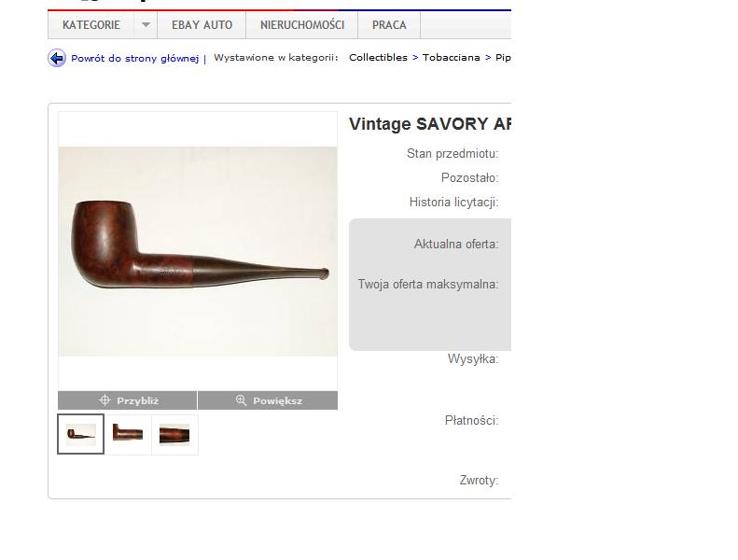Viewport: 738px width, 560px height.
Task: Go to NIERUCHOMOŚCI section
Action: tap(302, 25)
